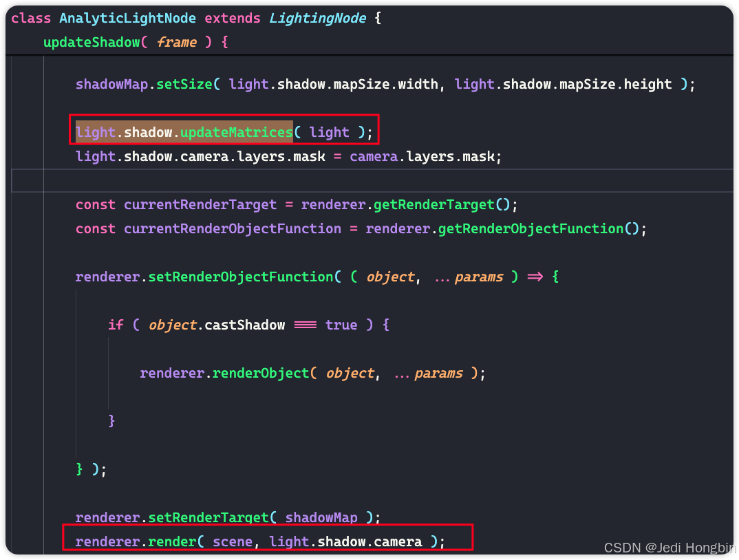
Task: Click 'setSize' in the shadowMap.setSize line
Action: tap(184, 85)
